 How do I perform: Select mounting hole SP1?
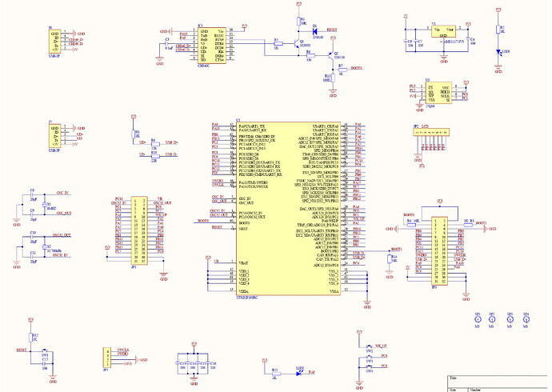pos(478,319)
